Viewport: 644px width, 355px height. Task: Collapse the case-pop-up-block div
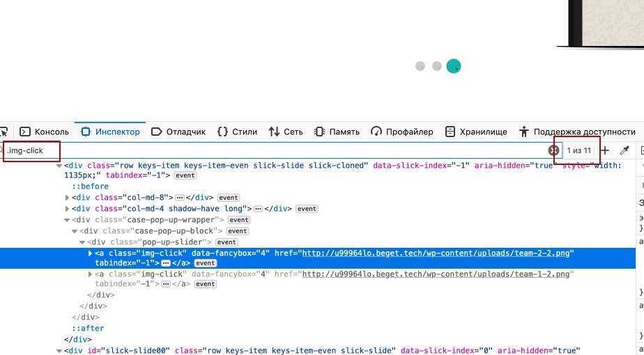75,231
